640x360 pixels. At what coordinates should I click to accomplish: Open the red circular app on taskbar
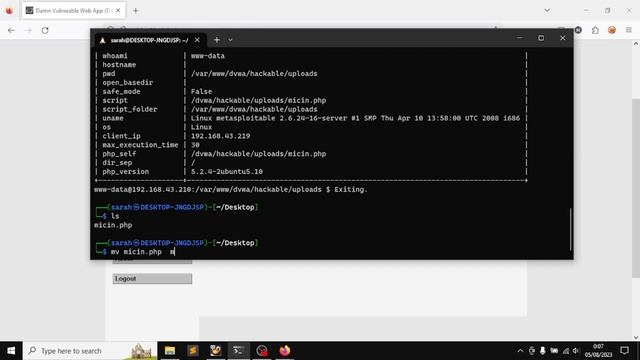[x=262, y=351]
